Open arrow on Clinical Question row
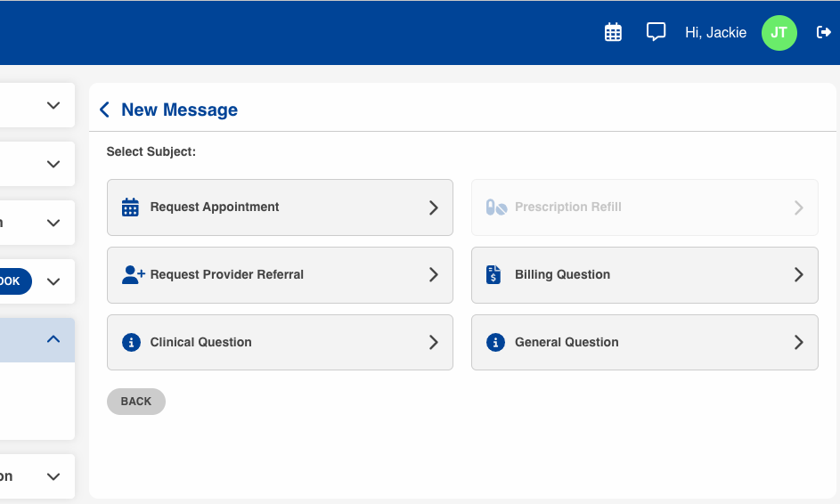 coord(434,342)
